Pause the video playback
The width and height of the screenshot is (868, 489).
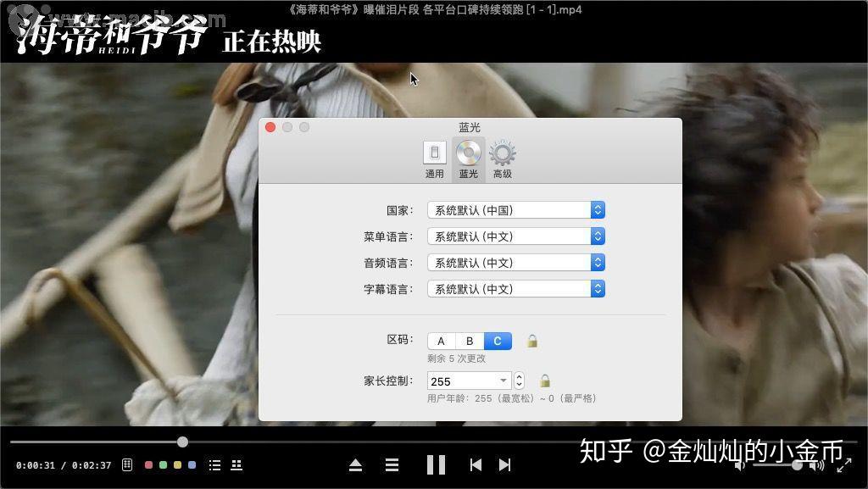pyautogui.click(x=437, y=464)
